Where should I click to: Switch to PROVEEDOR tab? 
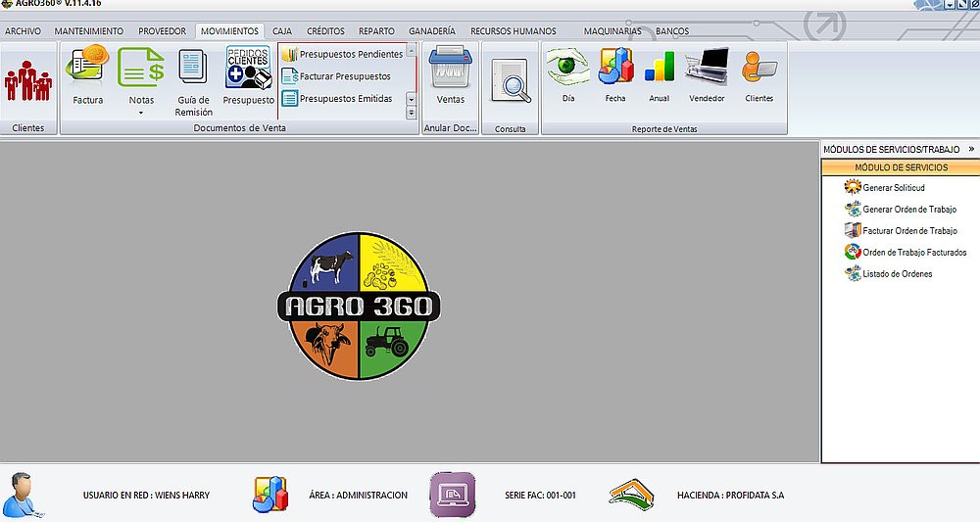coord(162,30)
